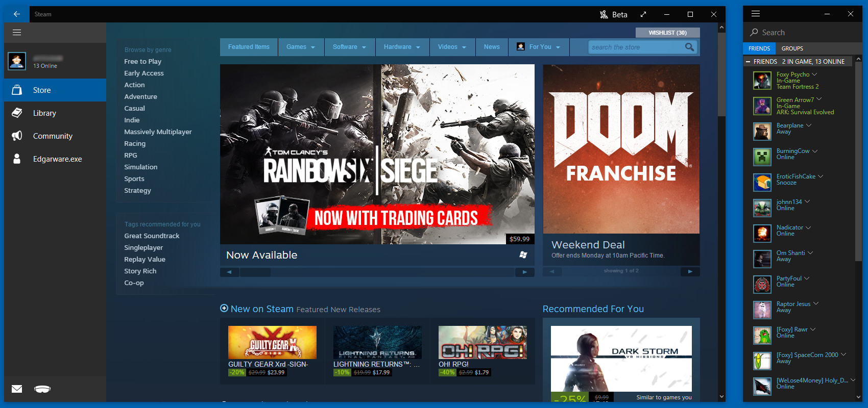Switch to the Groups tab
This screenshot has width=868, height=408.
(x=792, y=48)
